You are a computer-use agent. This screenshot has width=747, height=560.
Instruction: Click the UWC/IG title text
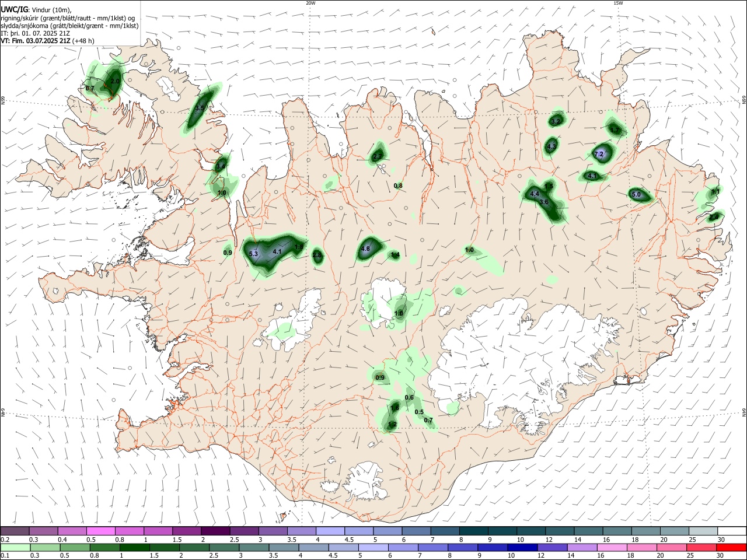[x=13, y=9]
